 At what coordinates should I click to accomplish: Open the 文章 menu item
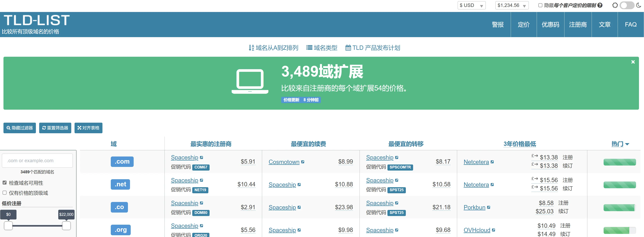tap(604, 24)
